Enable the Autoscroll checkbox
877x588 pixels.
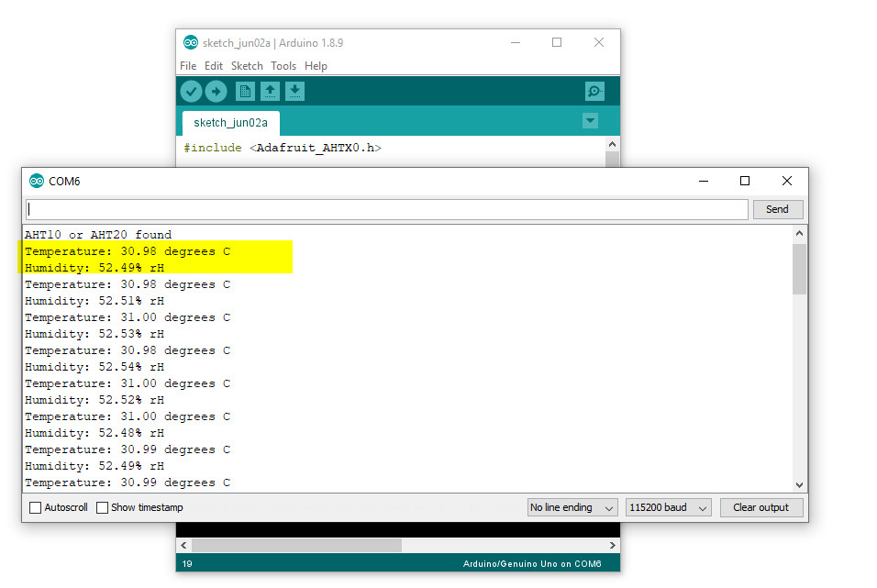[36, 507]
